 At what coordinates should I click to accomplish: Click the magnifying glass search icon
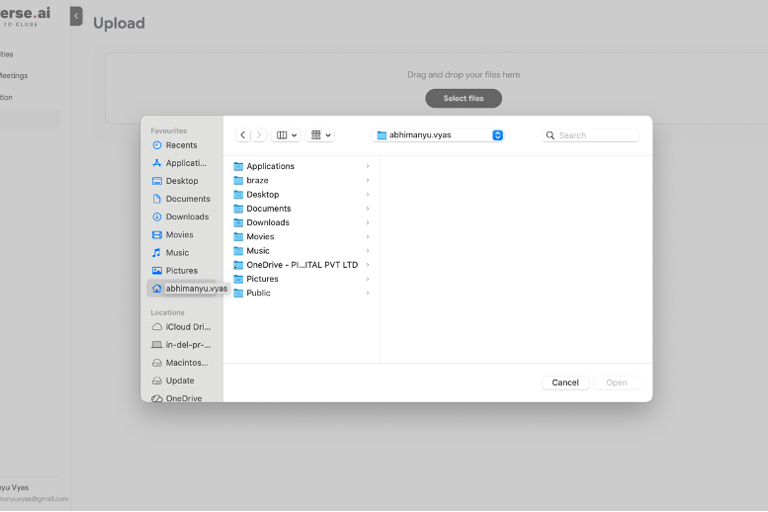point(550,135)
